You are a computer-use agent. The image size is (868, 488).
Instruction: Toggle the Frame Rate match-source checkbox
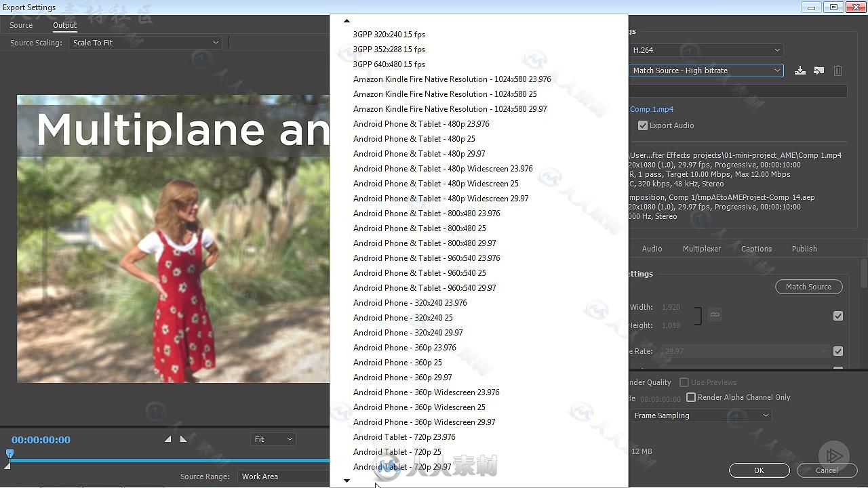coord(838,351)
